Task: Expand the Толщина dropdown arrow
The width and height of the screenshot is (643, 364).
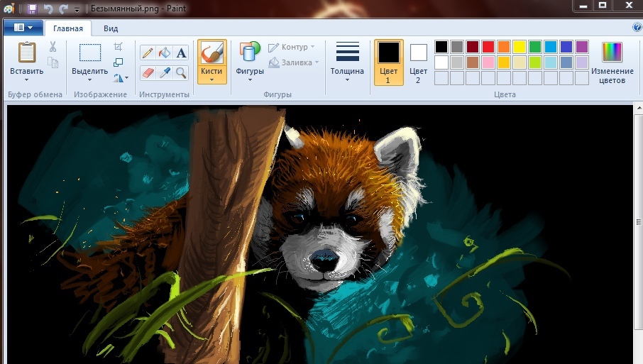Action: pyautogui.click(x=347, y=79)
